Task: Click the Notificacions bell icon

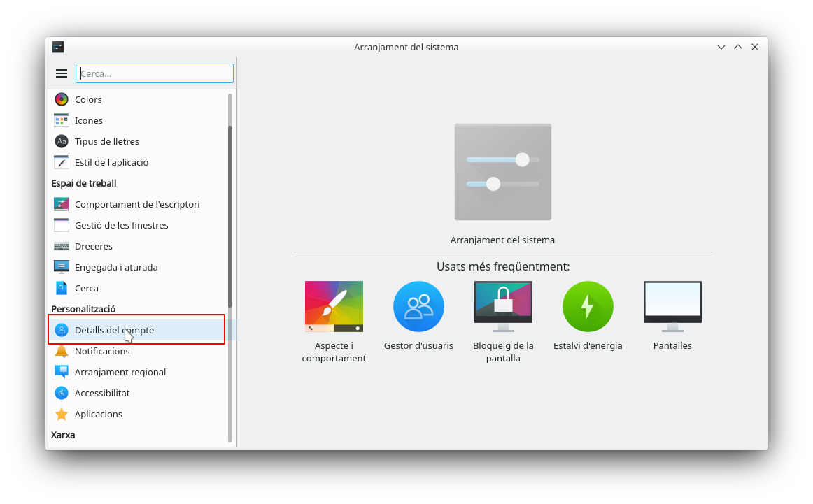Action: [62, 351]
